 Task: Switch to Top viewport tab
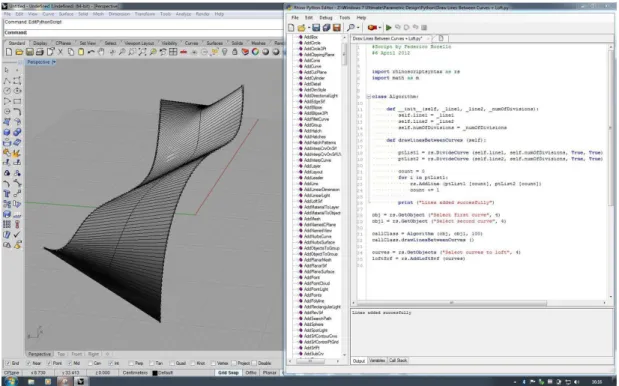61,354
